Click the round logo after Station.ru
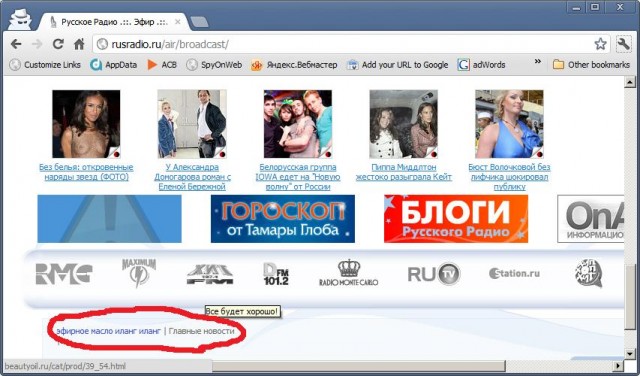 point(589,273)
